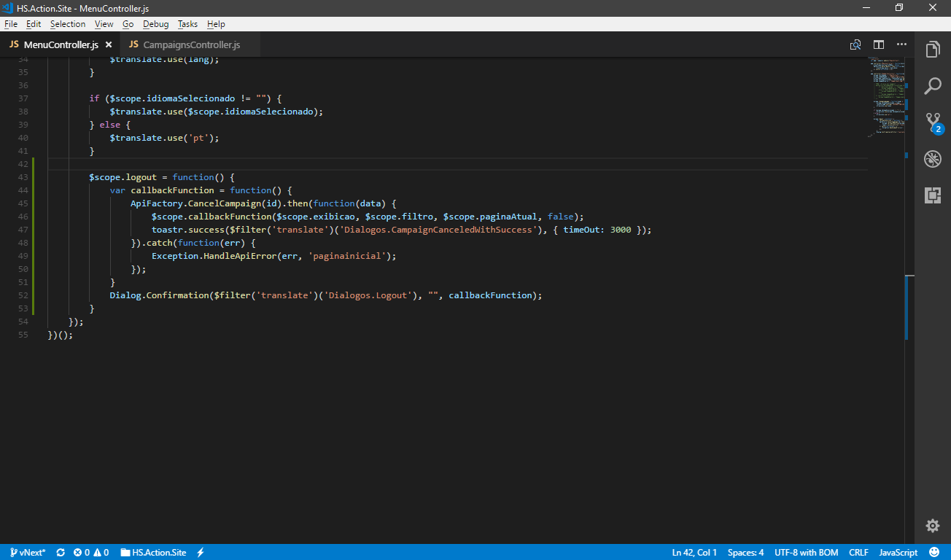951x560 pixels.
Task: Click the vNext* git branch indicator
Action: click(28, 553)
